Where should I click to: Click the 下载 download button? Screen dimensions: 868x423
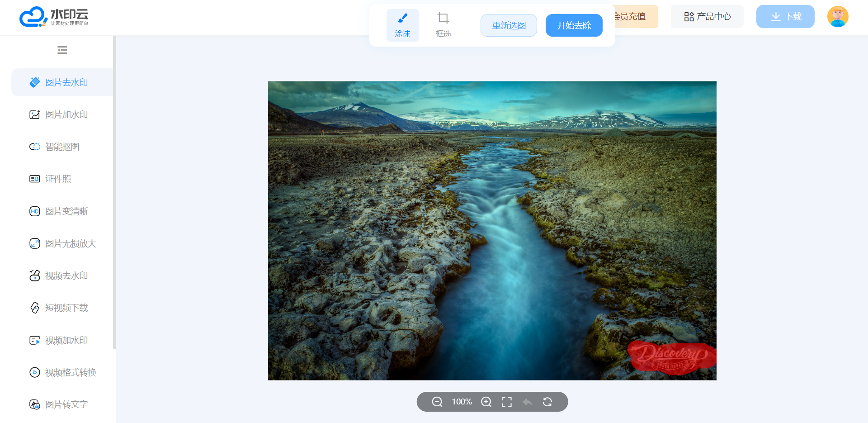[x=785, y=17]
